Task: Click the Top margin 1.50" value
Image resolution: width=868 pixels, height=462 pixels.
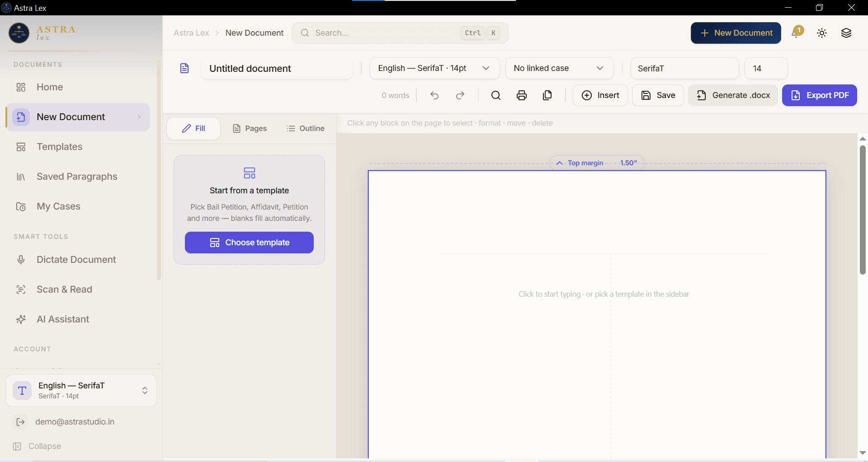Action: coord(628,163)
